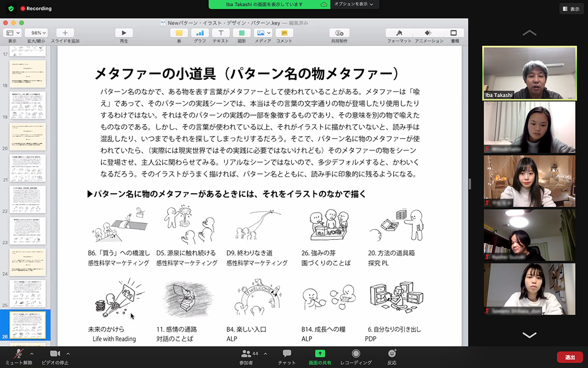
Task: Click the View (表示) layout button top right
Action: point(571,8)
